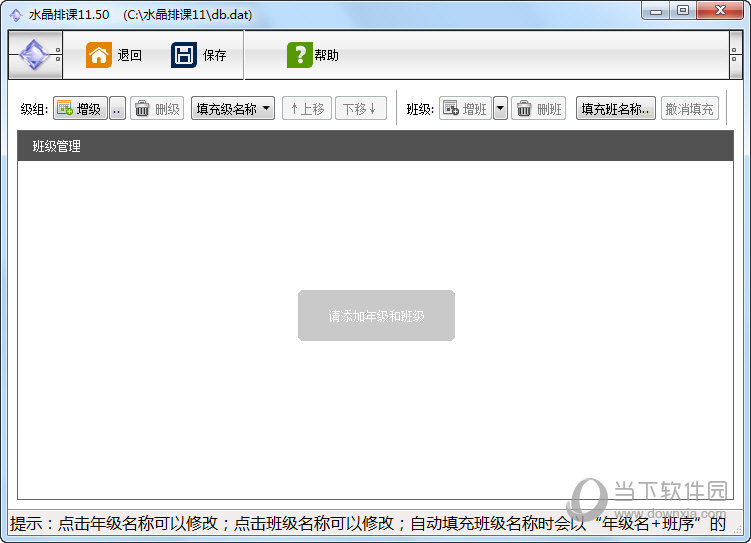Click the 班级管理 panel header

click(x=376, y=146)
